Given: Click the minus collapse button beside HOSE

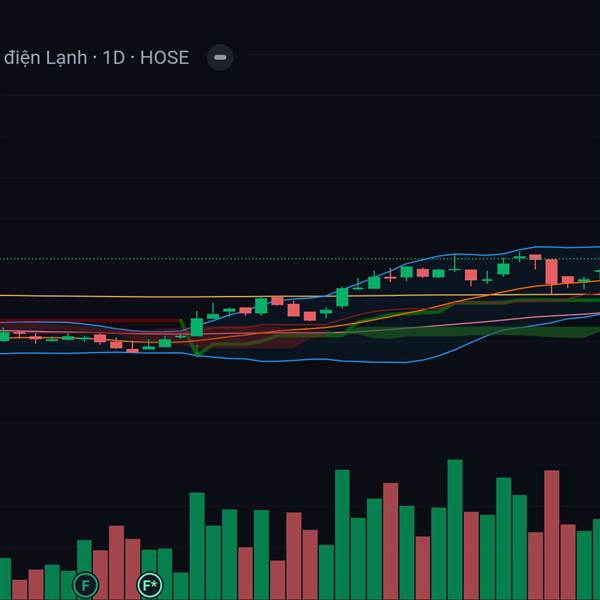Looking at the screenshot, I should tap(220, 57).
